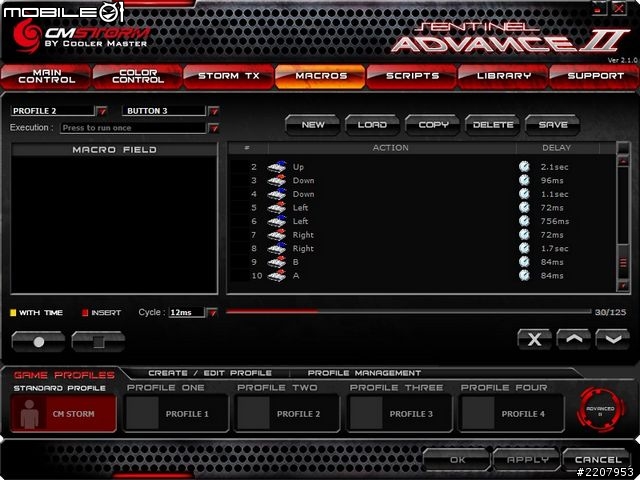This screenshot has height=480, width=640.
Task: Click the LOAD macro button
Action: coord(372,125)
